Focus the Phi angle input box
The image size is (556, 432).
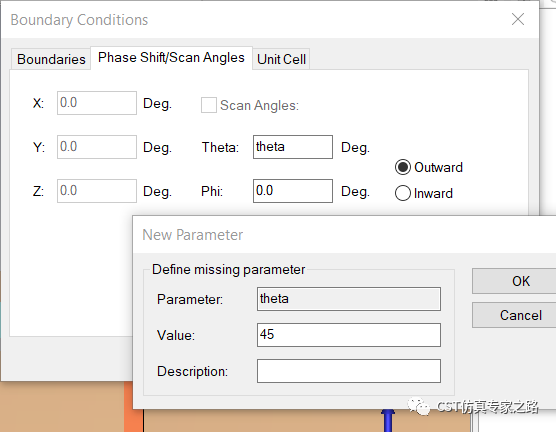[293, 191]
